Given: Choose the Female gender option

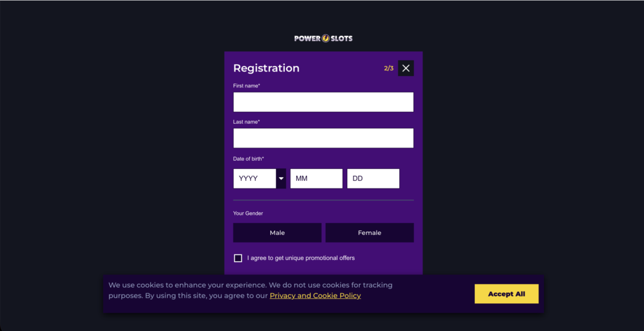Looking at the screenshot, I should 369,232.
